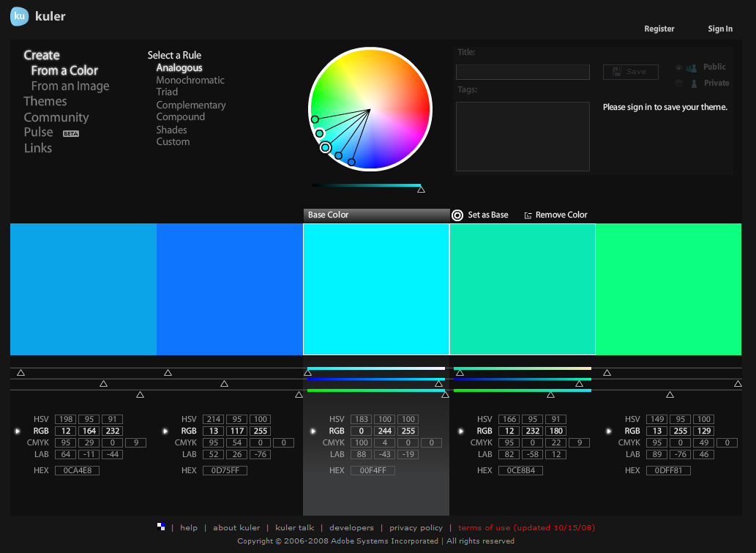This screenshot has height=553, width=756.
Task: Click HEX field showing 0D75FF
Action: 225,470
